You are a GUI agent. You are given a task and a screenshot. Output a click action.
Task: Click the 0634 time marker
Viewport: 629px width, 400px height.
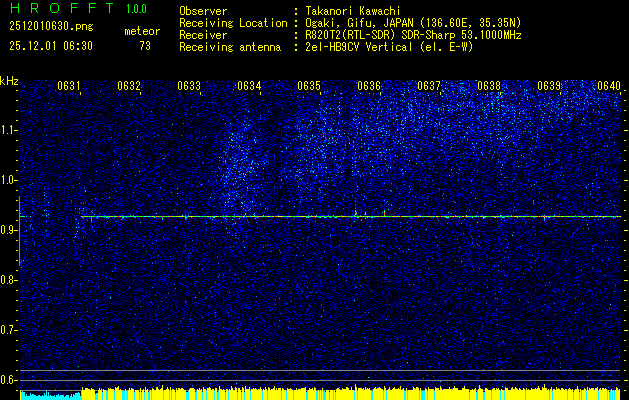pyautogui.click(x=249, y=86)
